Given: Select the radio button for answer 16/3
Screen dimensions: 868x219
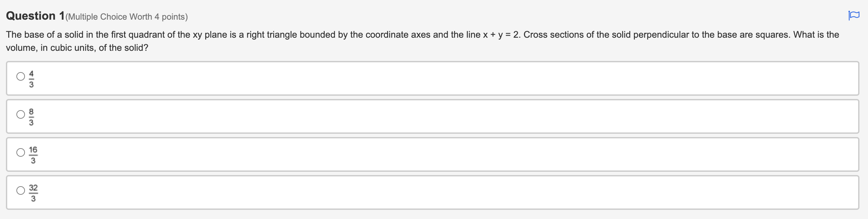Looking at the screenshot, I should pyautogui.click(x=20, y=152).
